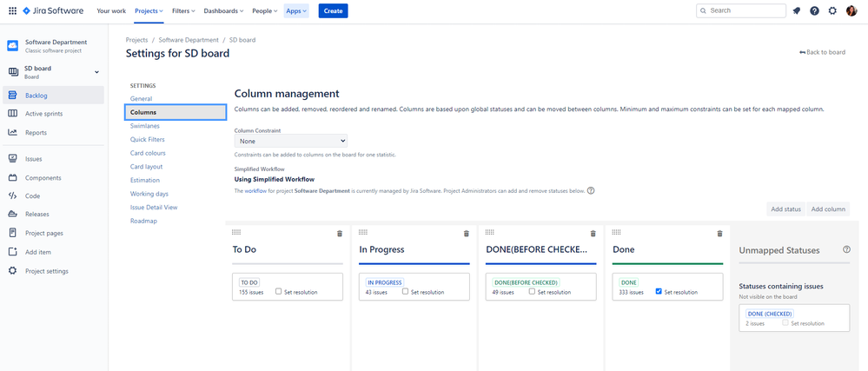The image size is (868, 371).
Task: Click the Add column button
Action: pyautogui.click(x=828, y=209)
